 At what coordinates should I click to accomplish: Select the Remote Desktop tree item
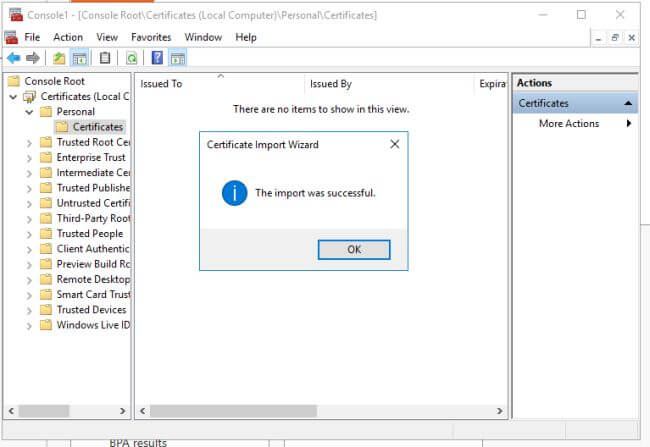[x=93, y=279]
